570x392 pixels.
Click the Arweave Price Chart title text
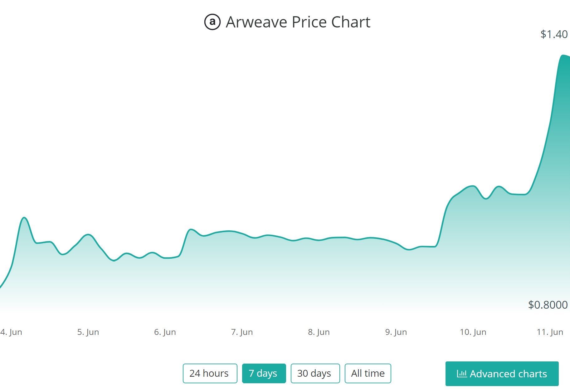coord(298,22)
